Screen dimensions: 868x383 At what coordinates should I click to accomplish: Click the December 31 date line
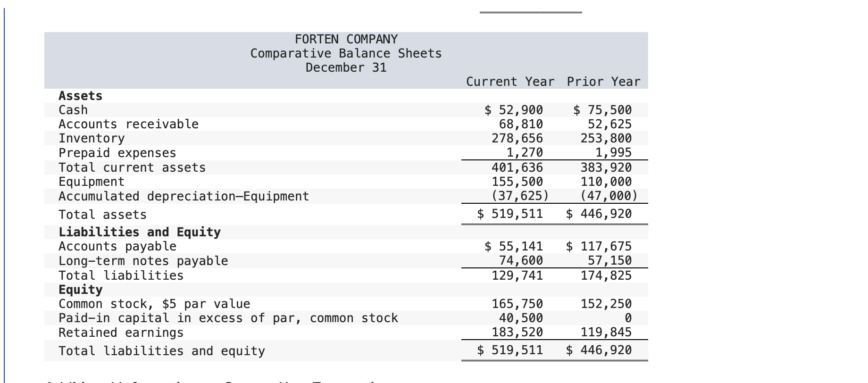pyautogui.click(x=346, y=67)
